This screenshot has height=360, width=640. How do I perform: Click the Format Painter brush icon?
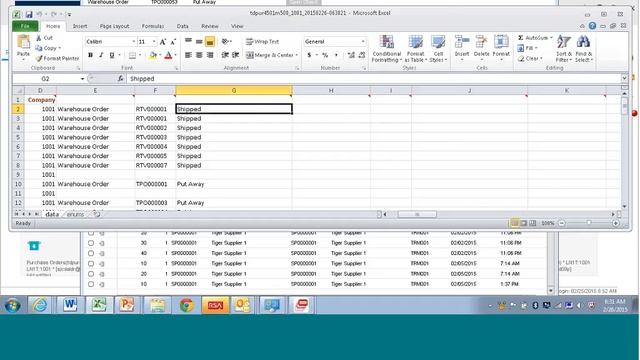pos(39,58)
